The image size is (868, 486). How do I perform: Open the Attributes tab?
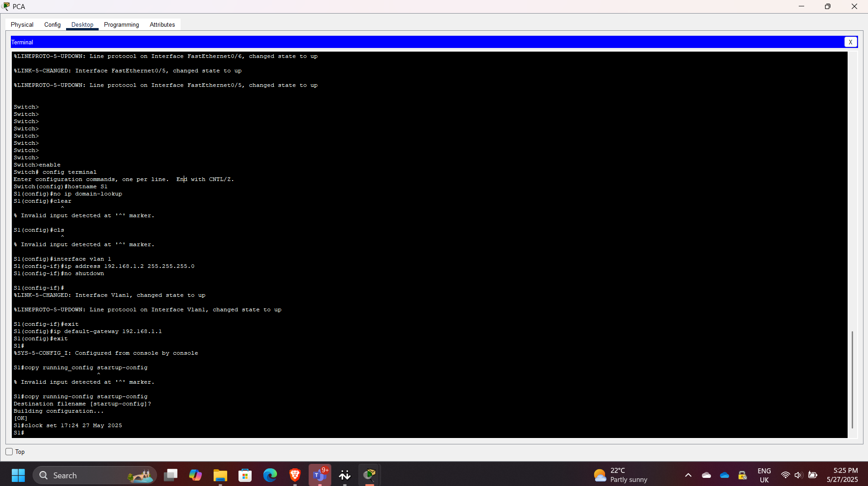[162, 24]
